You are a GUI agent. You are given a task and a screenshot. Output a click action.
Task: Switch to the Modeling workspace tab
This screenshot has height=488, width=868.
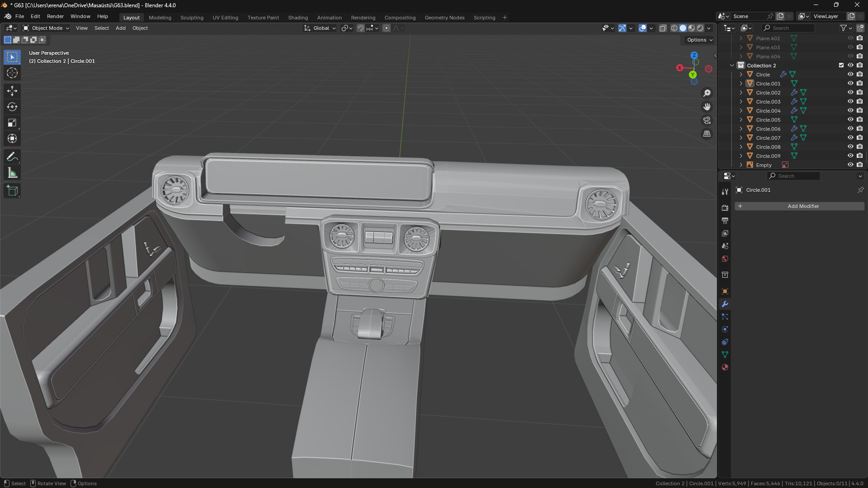point(160,18)
